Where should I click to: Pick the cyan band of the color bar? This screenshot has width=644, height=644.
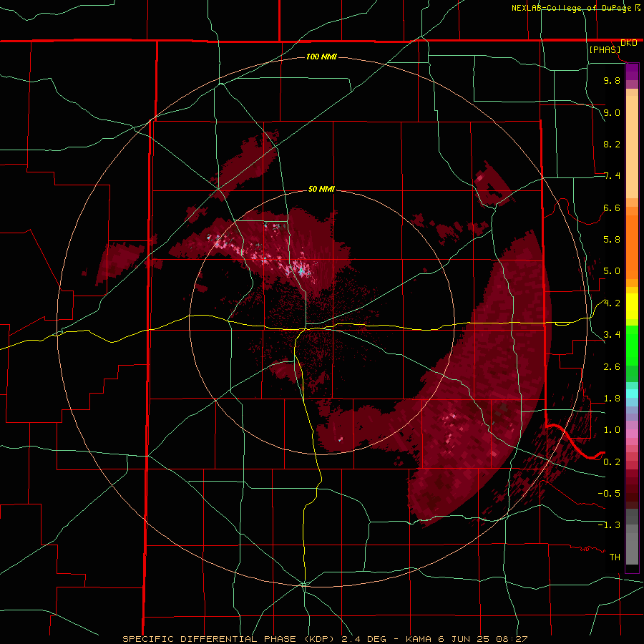632,394
